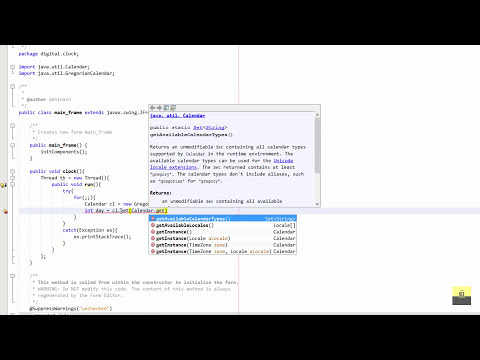Open the java.util.Calendar link
This screenshot has width=480, height=360.
pyautogui.click(x=177, y=116)
